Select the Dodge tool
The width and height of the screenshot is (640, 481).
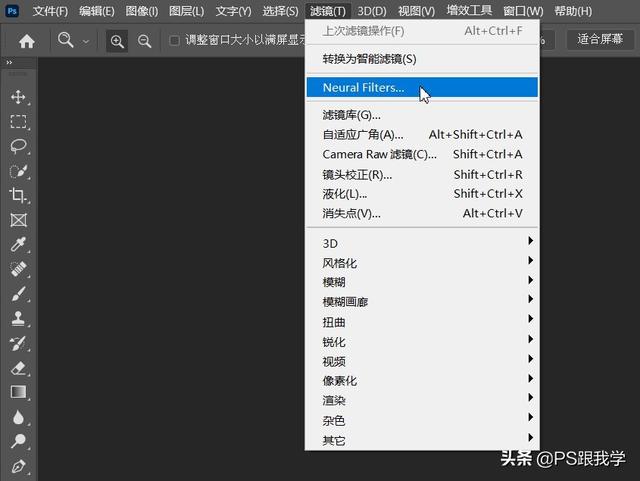click(x=18, y=441)
